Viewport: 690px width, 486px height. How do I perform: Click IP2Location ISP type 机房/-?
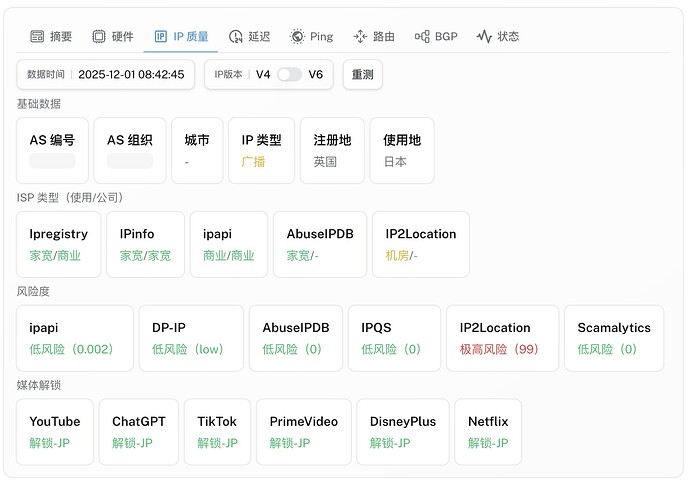[401, 255]
